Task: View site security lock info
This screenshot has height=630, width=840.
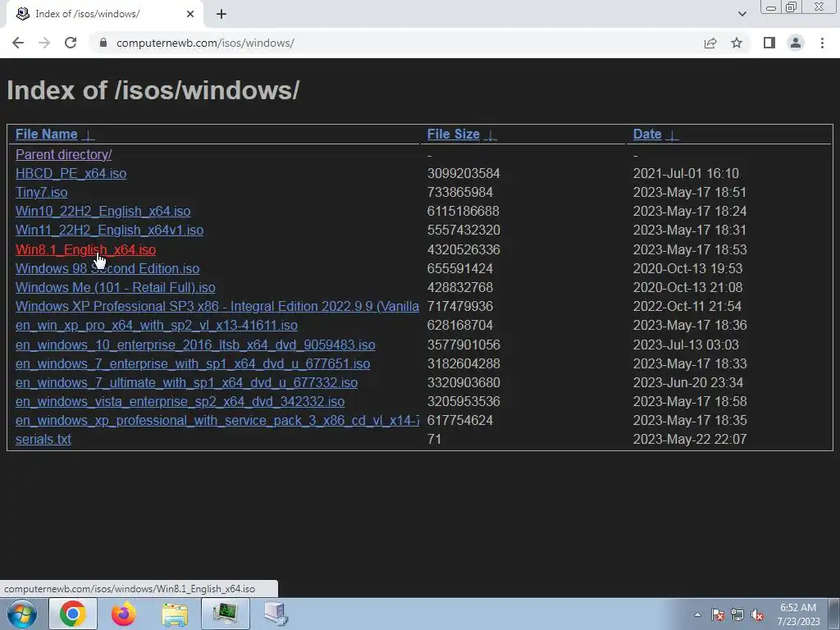Action: [103, 43]
